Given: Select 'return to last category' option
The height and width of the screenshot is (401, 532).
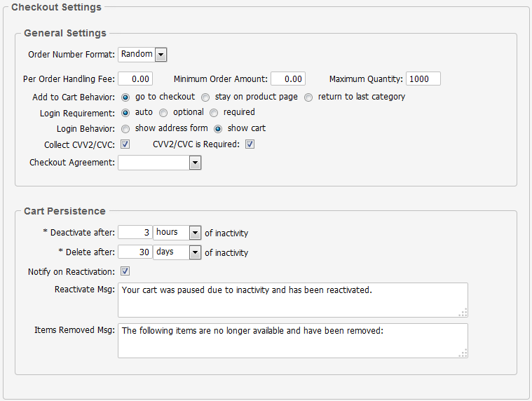Looking at the screenshot, I should [308, 97].
